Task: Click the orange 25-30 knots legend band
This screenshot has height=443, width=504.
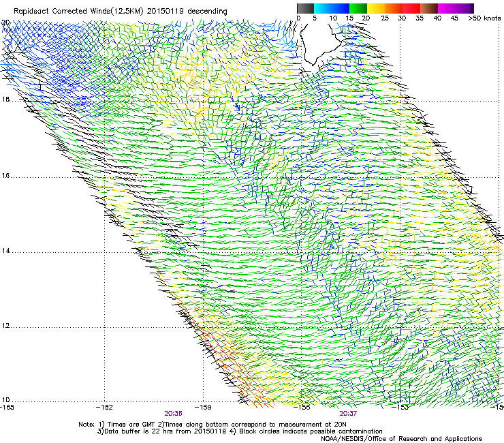Action: 394,8
